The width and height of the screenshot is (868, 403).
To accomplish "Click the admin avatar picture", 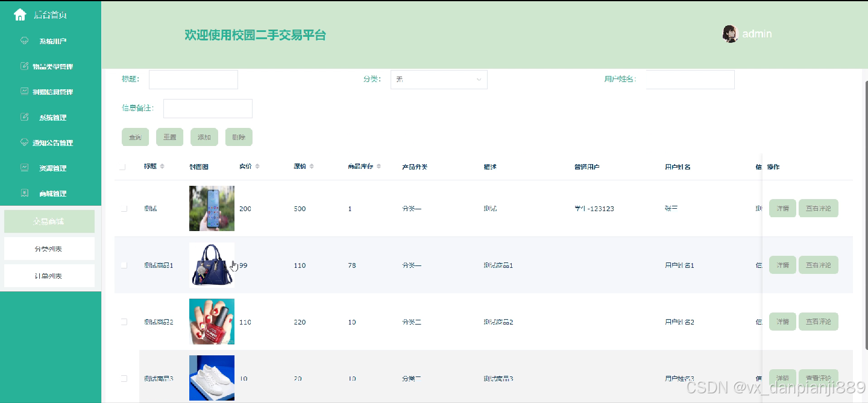I will pos(730,34).
